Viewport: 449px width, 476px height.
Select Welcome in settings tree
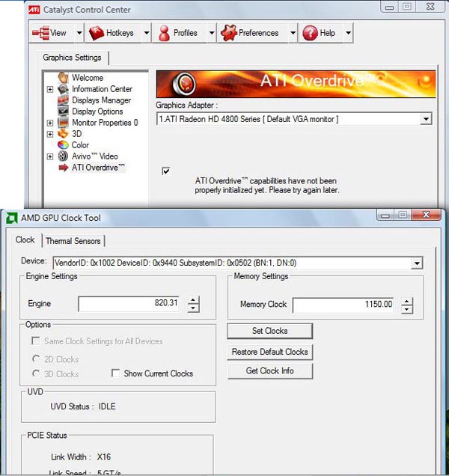[x=88, y=78]
